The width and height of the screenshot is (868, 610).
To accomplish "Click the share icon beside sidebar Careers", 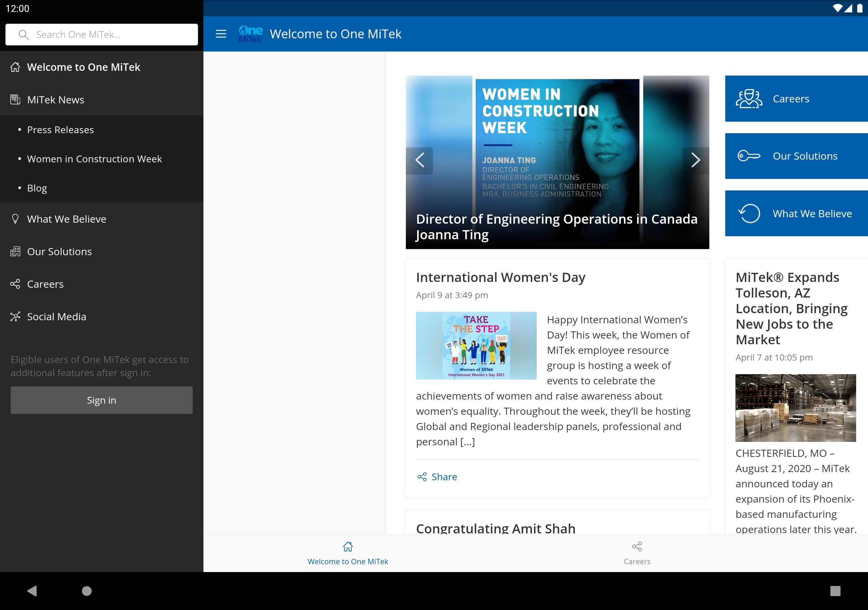I will [x=15, y=284].
